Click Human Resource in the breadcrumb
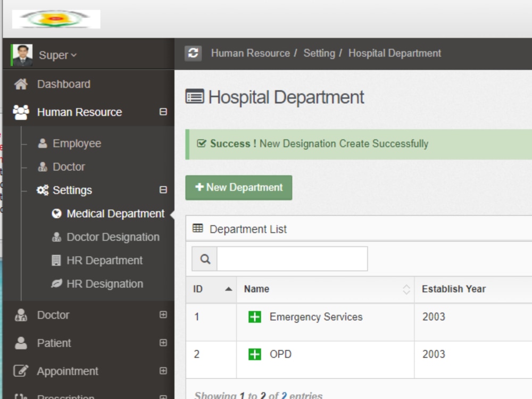The image size is (532, 399). pos(251,53)
